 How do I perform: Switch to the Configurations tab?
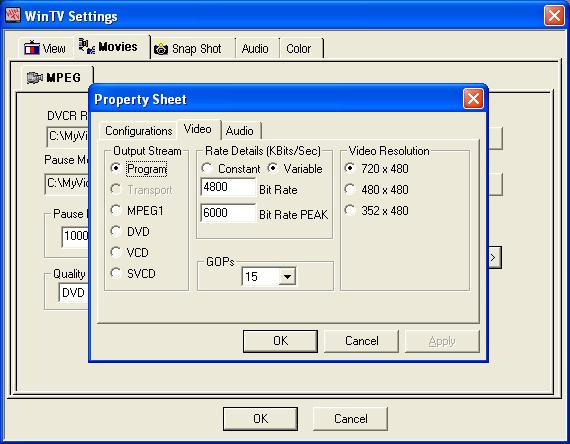(x=139, y=131)
